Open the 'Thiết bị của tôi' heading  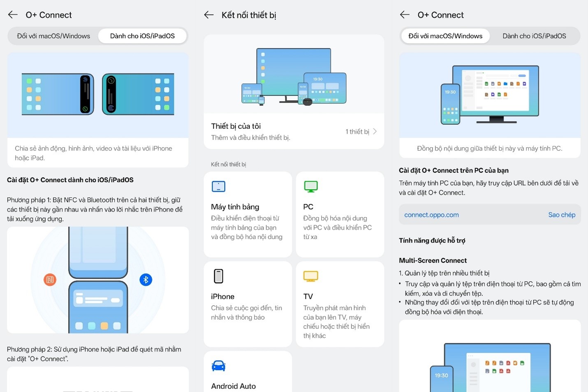pyautogui.click(x=236, y=126)
